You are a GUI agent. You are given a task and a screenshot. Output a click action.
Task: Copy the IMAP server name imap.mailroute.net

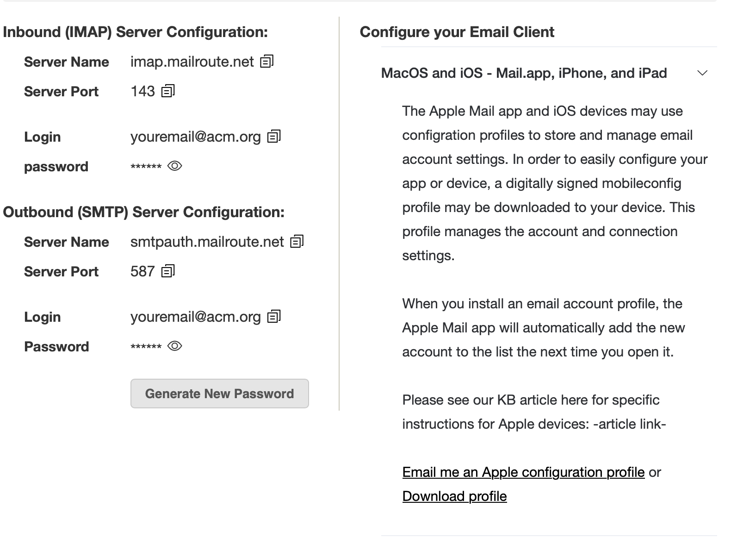267,62
